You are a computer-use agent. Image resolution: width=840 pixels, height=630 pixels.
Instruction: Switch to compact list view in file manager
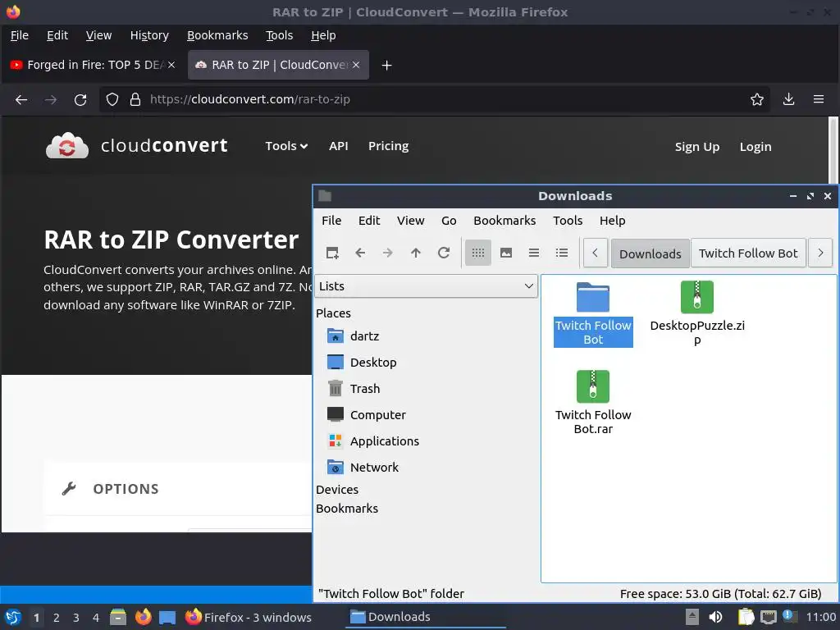tap(533, 253)
